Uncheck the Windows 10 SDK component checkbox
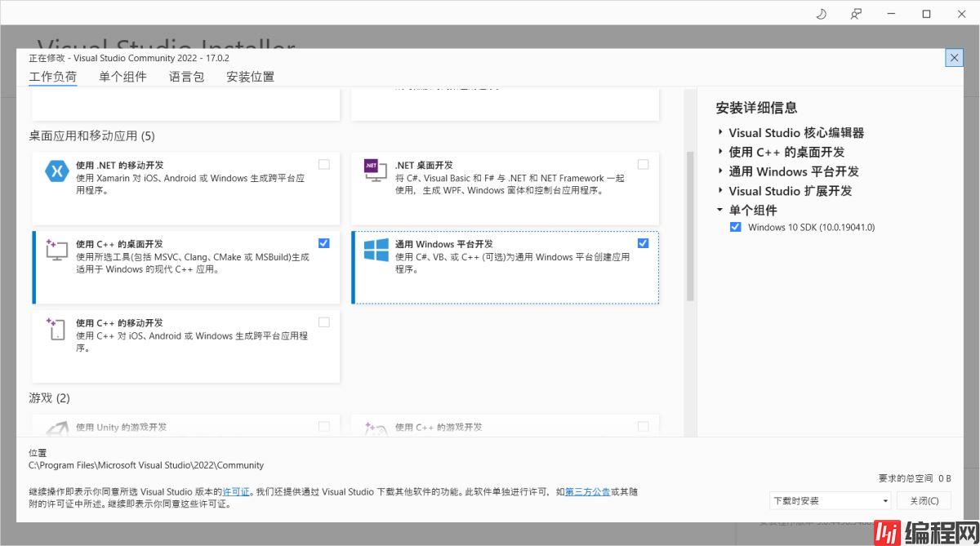This screenshot has width=980, height=546. 736,227
